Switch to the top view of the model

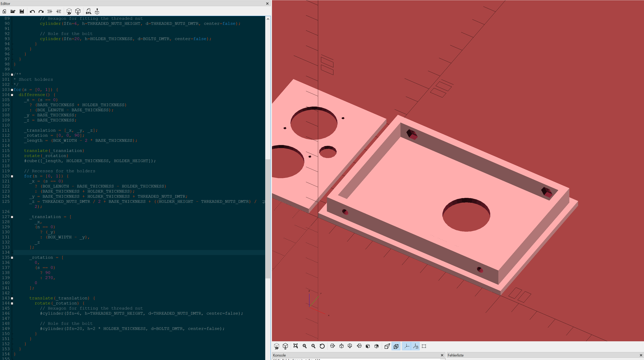[x=341, y=346]
